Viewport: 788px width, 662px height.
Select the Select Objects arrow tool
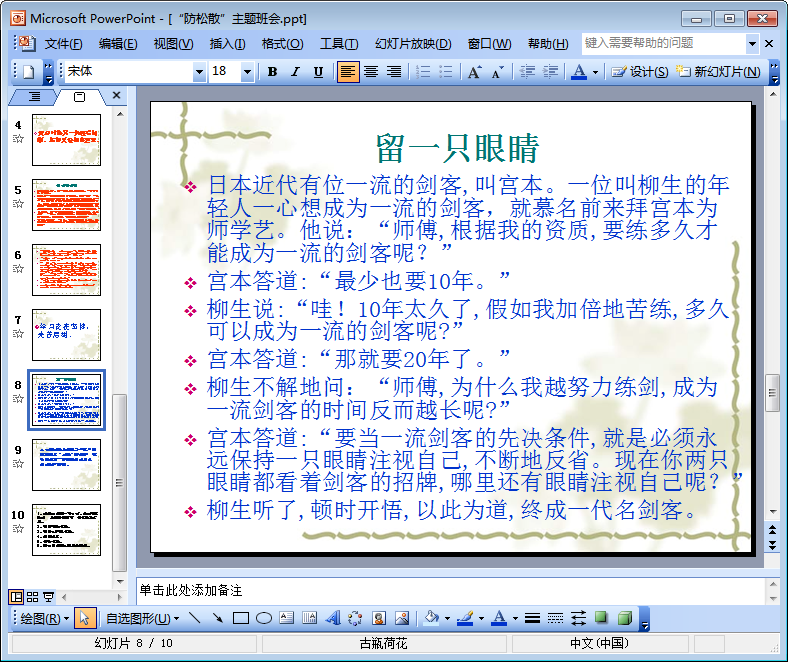point(84,619)
